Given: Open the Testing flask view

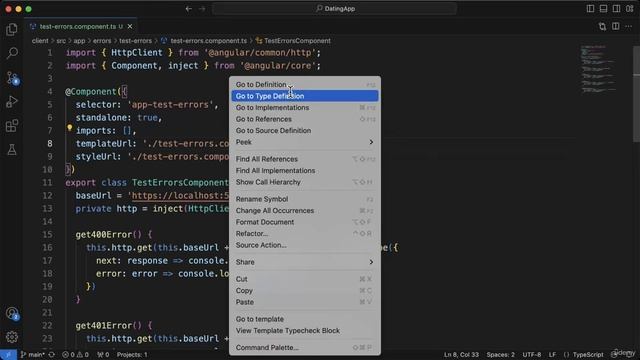Looking at the screenshot, I should pos(12,149).
